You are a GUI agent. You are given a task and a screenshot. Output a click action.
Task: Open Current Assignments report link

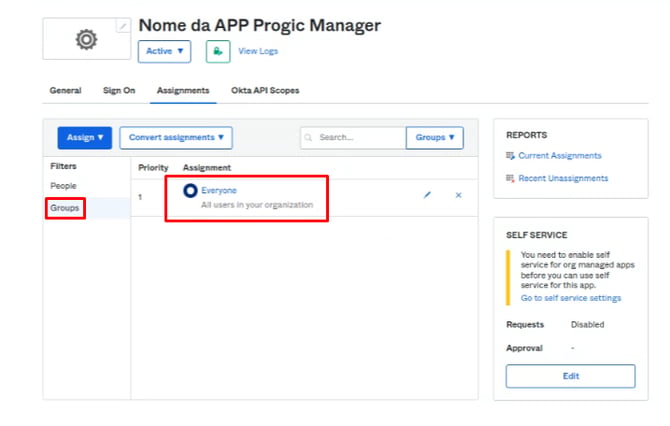click(x=560, y=156)
